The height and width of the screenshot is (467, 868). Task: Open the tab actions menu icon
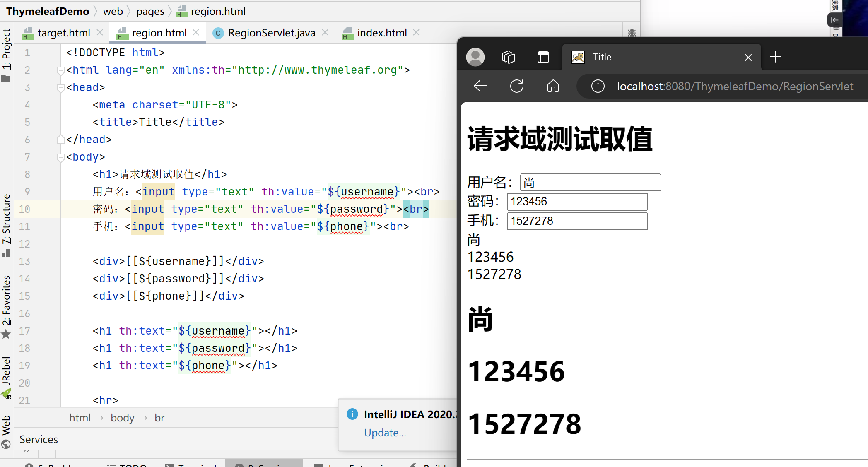coord(543,57)
